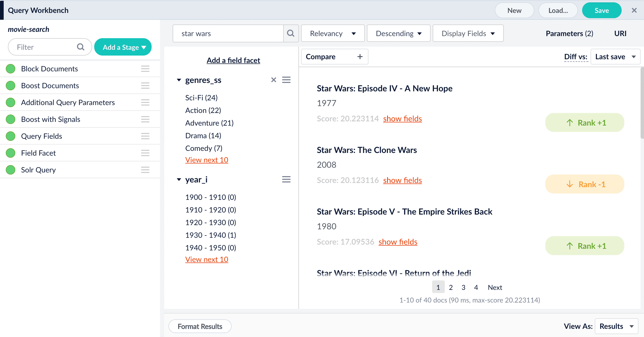Collapse the genres_ss facet triangle
Screen dimensions: 644x337
point(179,80)
